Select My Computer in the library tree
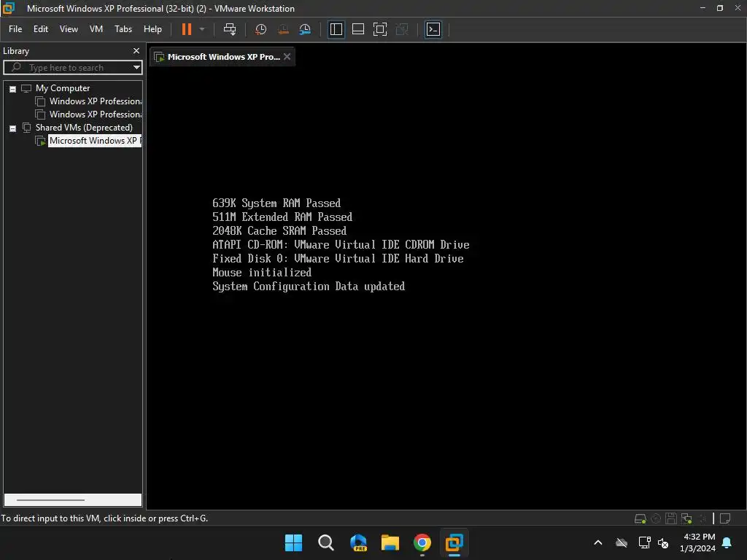747x560 pixels. [x=63, y=88]
